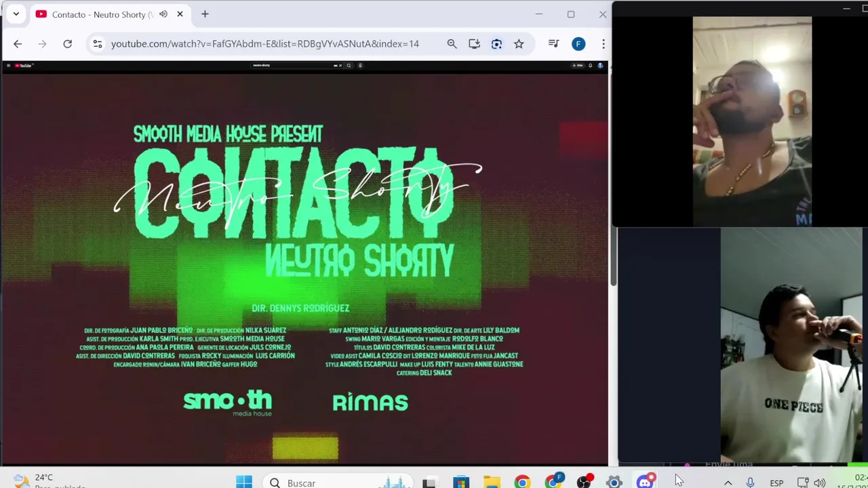Image resolution: width=868 pixels, height=488 pixels.
Task: Expand the tab search dropdown arrow
Action: tap(16, 14)
